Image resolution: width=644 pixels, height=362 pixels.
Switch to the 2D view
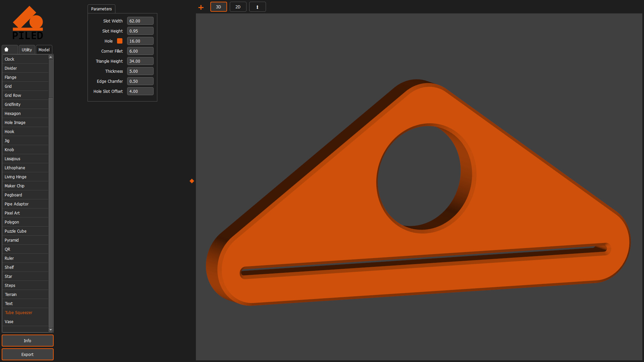(x=238, y=7)
